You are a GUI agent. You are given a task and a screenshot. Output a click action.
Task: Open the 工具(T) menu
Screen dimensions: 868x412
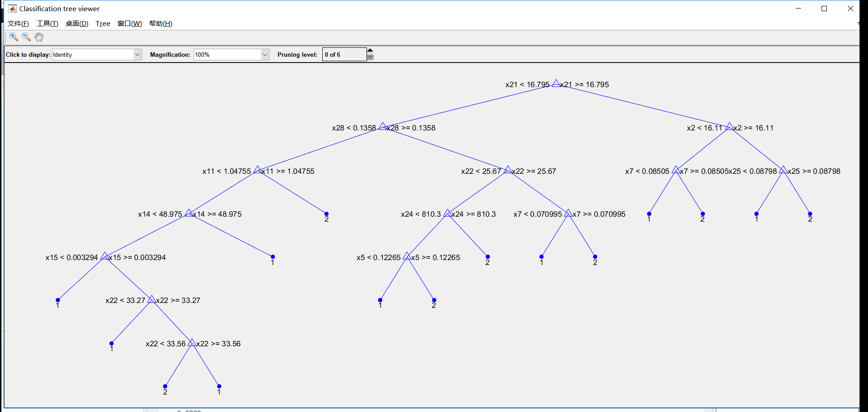(47, 24)
